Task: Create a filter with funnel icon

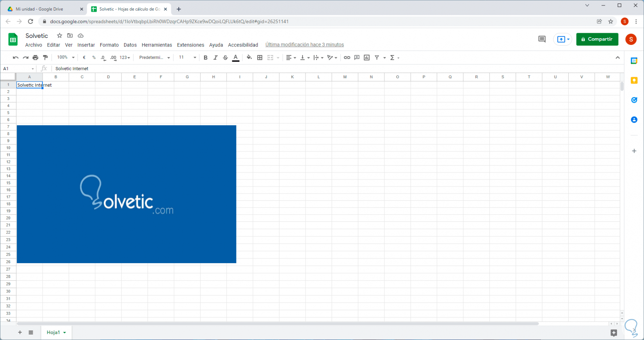Action: [377, 58]
